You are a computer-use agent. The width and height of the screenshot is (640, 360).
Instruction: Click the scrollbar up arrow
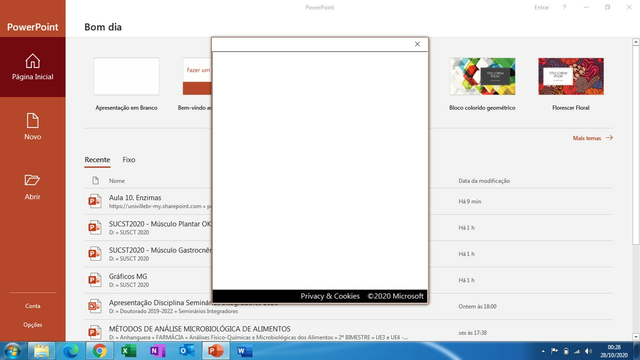[636, 42]
